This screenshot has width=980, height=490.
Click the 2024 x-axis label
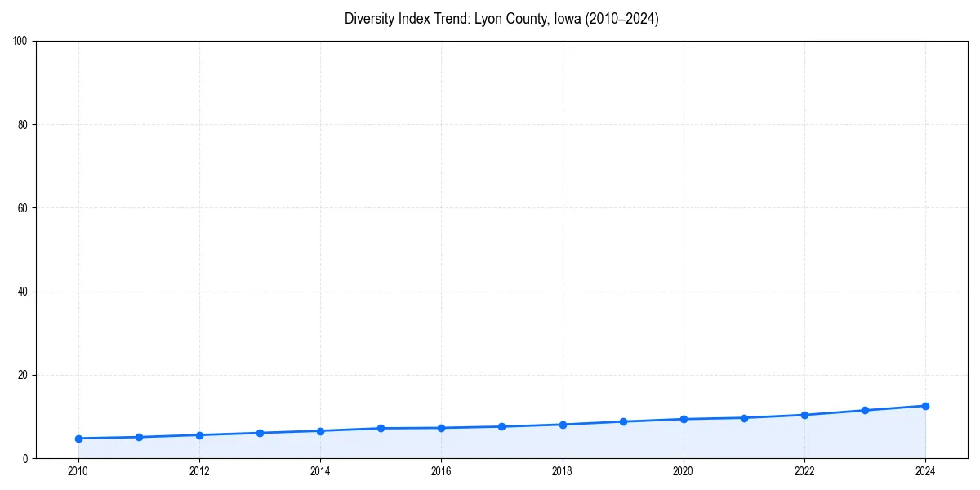click(x=925, y=471)
